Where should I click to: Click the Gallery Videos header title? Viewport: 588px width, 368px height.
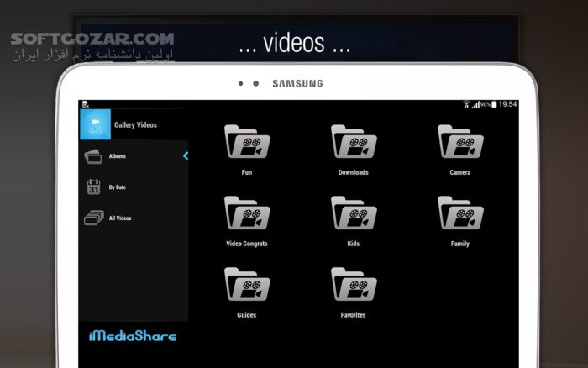[135, 125]
